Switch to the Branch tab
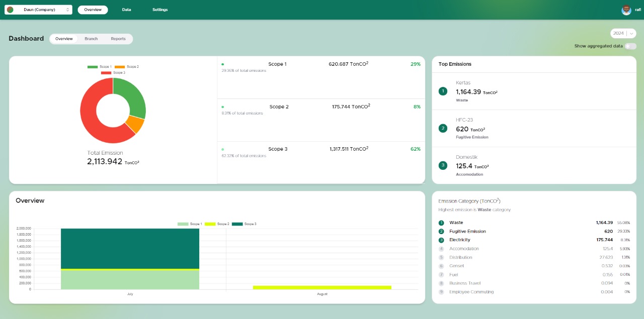This screenshot has height=319, width=644. tap(91, 39)
